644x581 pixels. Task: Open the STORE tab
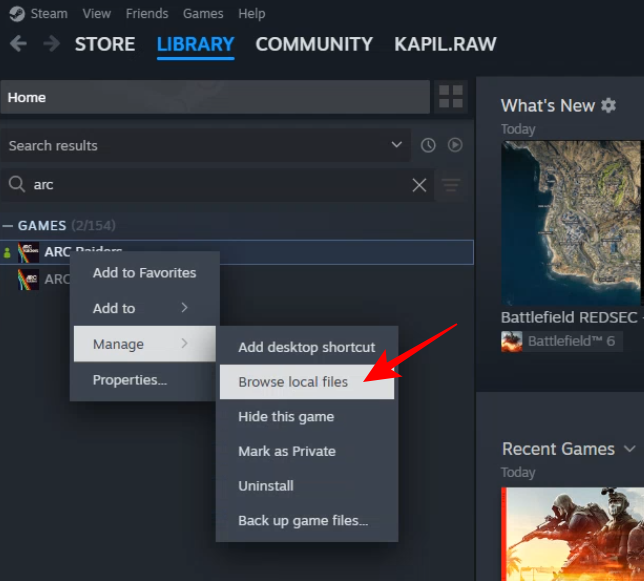tap(105, 44)
